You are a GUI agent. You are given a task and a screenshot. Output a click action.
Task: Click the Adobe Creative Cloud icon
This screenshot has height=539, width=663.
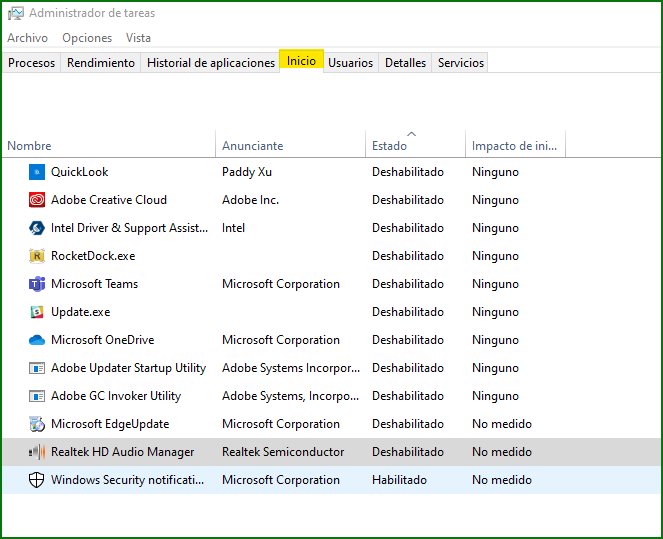37,200
